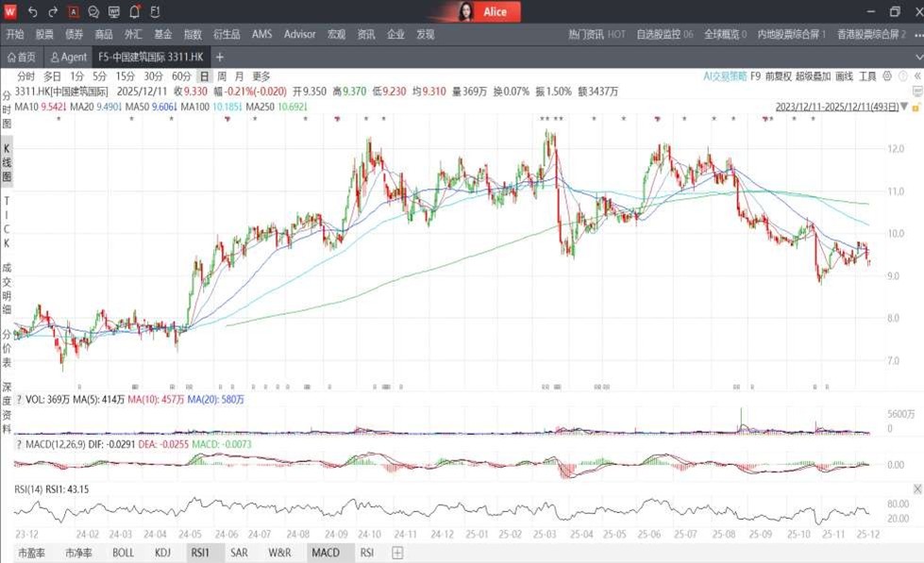Open the 衍生品 menu

tap(227, 34)
